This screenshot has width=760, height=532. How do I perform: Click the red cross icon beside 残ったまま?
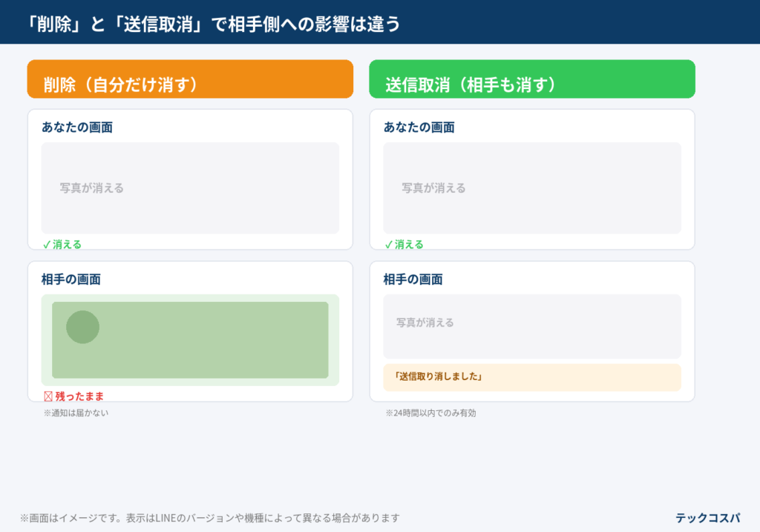(x=48, y=396)
